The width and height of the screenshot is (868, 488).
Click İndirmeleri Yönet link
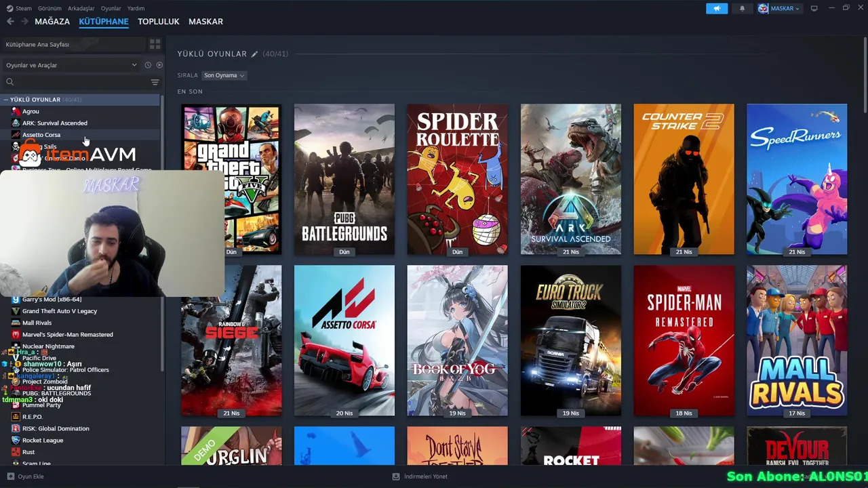click(426, 476)
